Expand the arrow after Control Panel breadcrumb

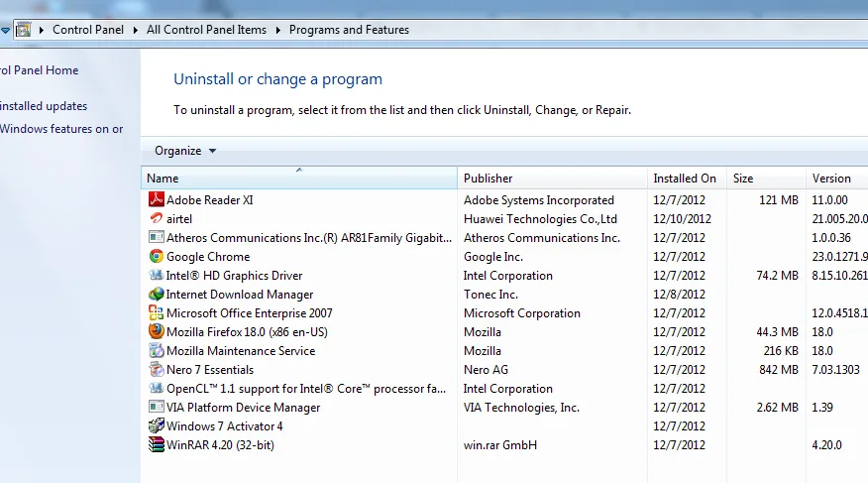pyautogui.click(x=136, y=30)
